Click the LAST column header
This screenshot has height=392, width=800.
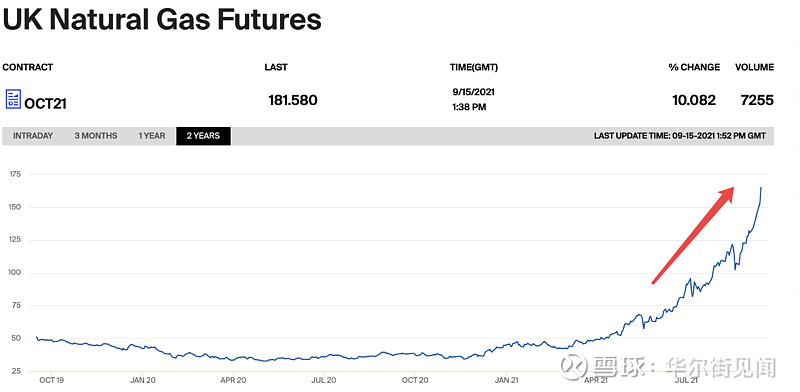(276, 67)
